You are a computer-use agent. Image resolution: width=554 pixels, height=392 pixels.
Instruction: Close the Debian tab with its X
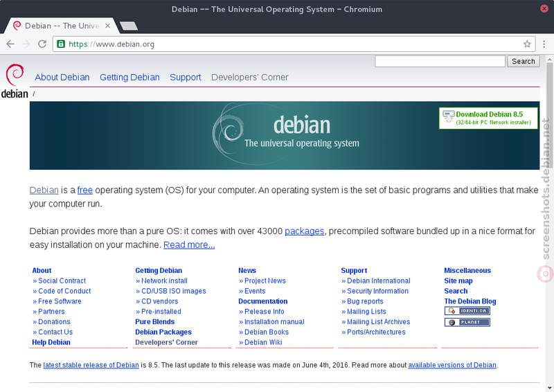(x=108, y=26)
